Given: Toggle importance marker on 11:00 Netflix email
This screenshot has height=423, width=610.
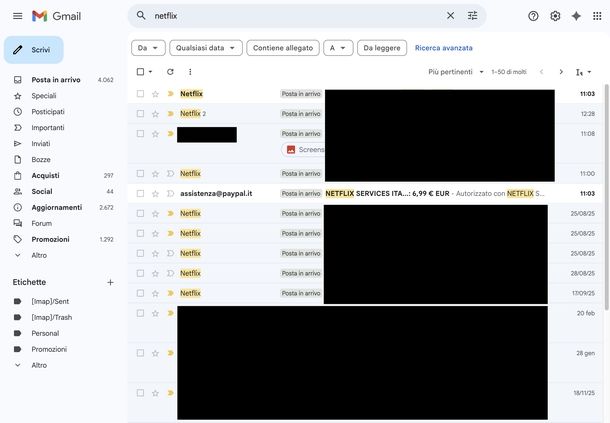Looking at the screenshot, I should point(170,174).
